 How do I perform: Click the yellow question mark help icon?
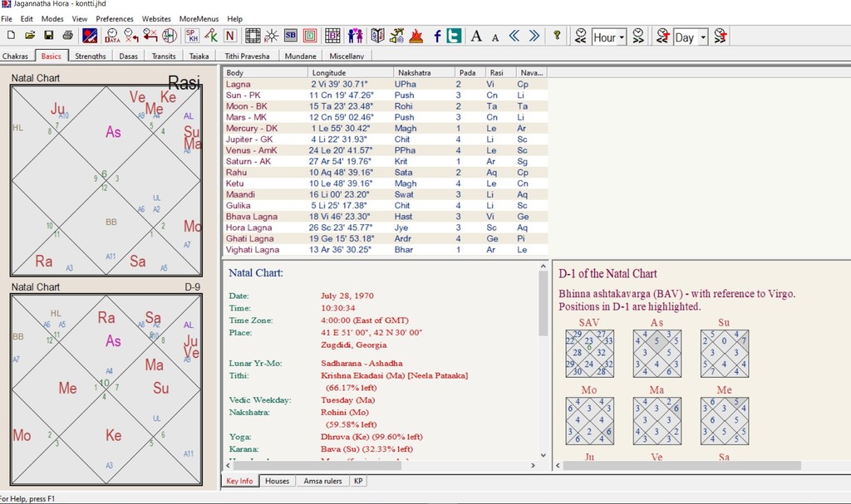tap(557, 36)
